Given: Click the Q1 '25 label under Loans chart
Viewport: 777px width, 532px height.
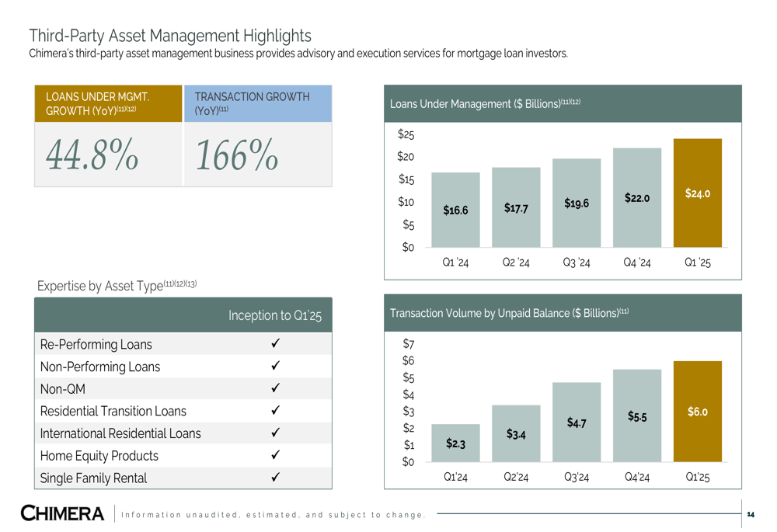Looking at the screenshot, I should pos(697,263).
